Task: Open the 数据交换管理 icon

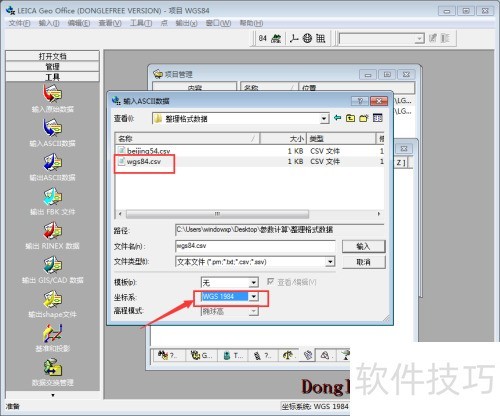Action: (x=52, y=367)
